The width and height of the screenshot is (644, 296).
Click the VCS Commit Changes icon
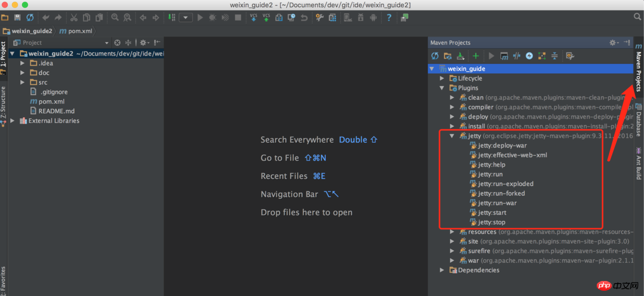[266, 18]
